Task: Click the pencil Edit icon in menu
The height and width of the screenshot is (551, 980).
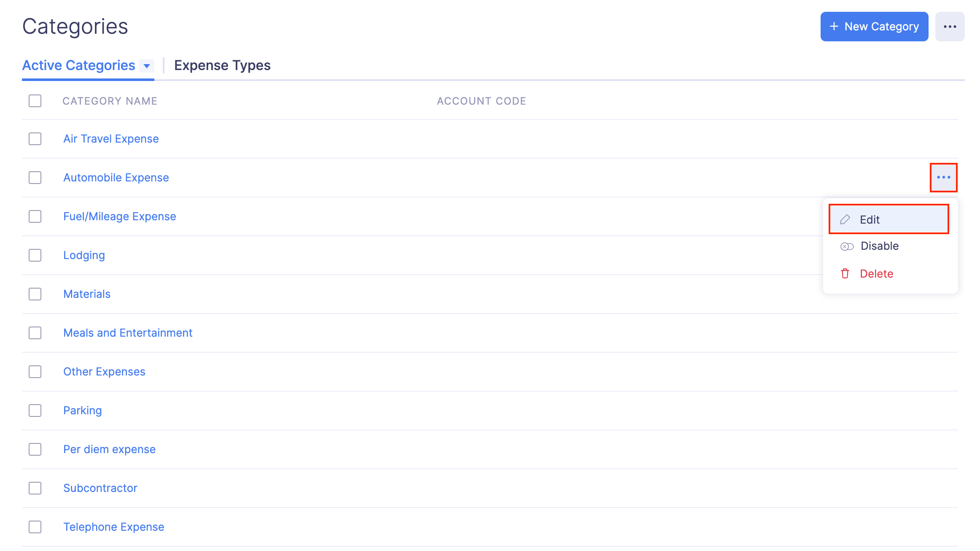Action: tap(845, 219)
